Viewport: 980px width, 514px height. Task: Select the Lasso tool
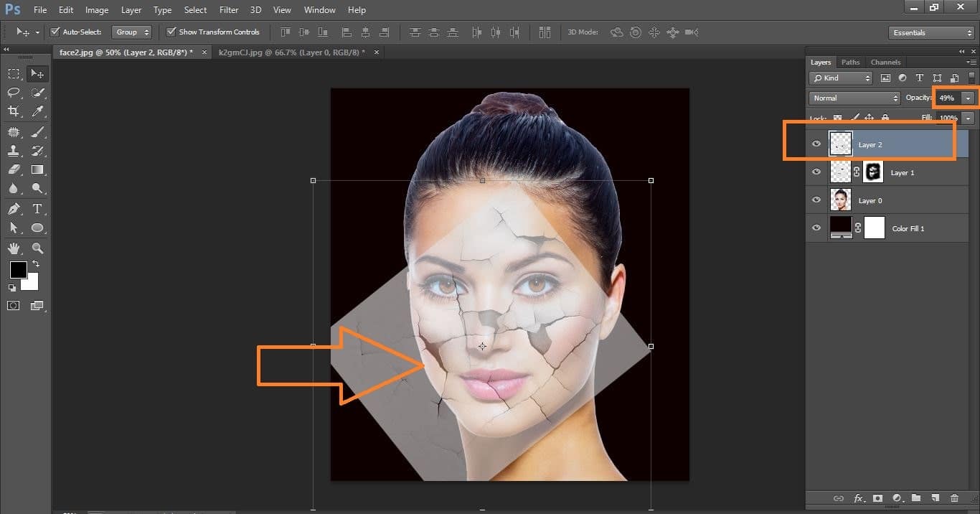pyautogui.click(x=14, y=93)
